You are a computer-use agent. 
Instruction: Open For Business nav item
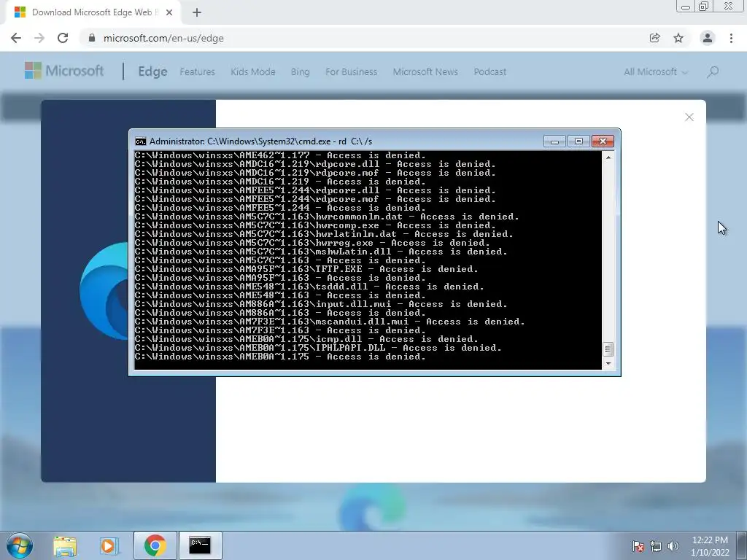[x=351, y=72]
